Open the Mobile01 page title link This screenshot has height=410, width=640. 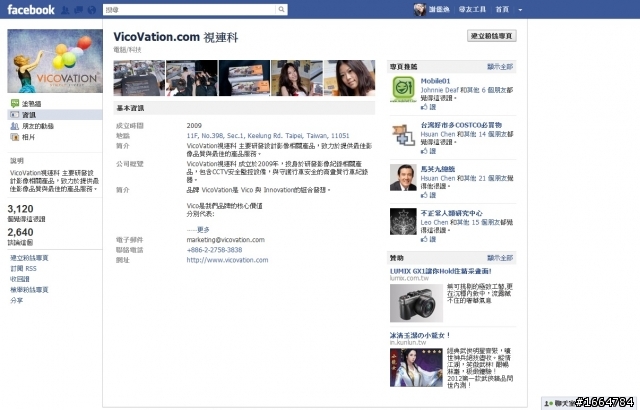(x=436, y=81)
